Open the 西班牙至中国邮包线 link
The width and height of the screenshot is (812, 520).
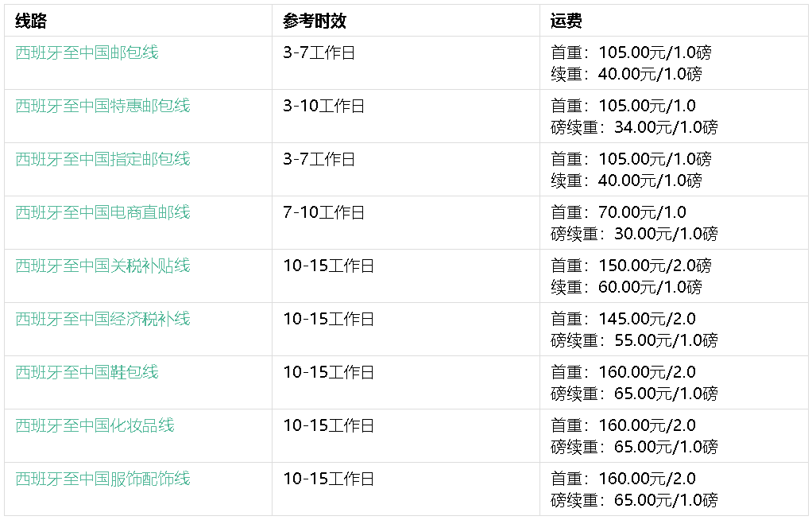coord(87,52)
